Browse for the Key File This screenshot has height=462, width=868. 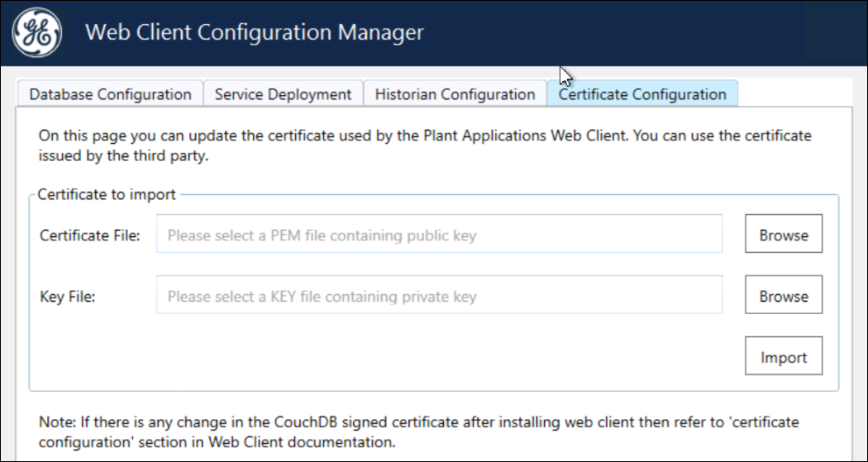click(784, 294)
